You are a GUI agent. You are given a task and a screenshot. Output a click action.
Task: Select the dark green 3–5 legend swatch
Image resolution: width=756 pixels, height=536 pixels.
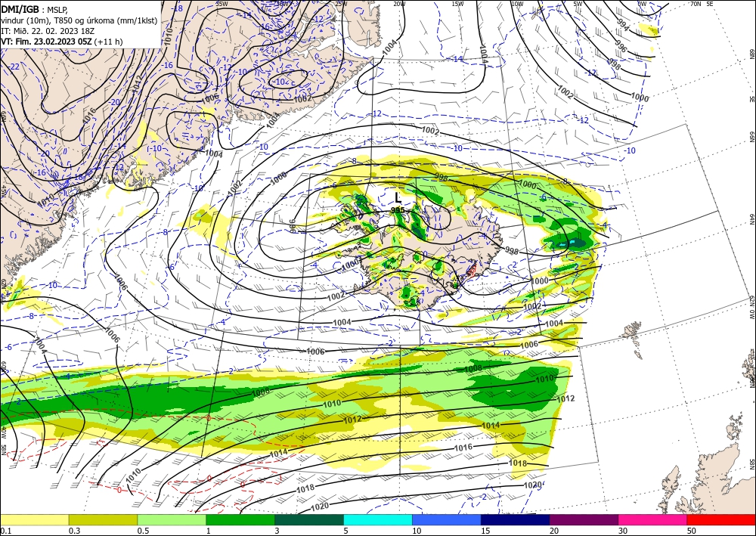pyautogui.click(x=309, y=519)
